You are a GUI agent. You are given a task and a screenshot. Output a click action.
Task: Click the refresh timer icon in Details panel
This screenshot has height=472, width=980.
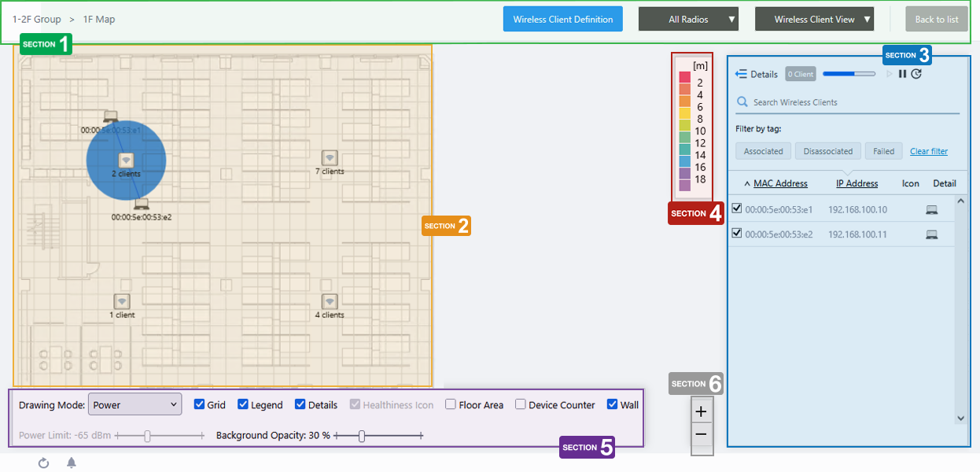tap(916, 74)
